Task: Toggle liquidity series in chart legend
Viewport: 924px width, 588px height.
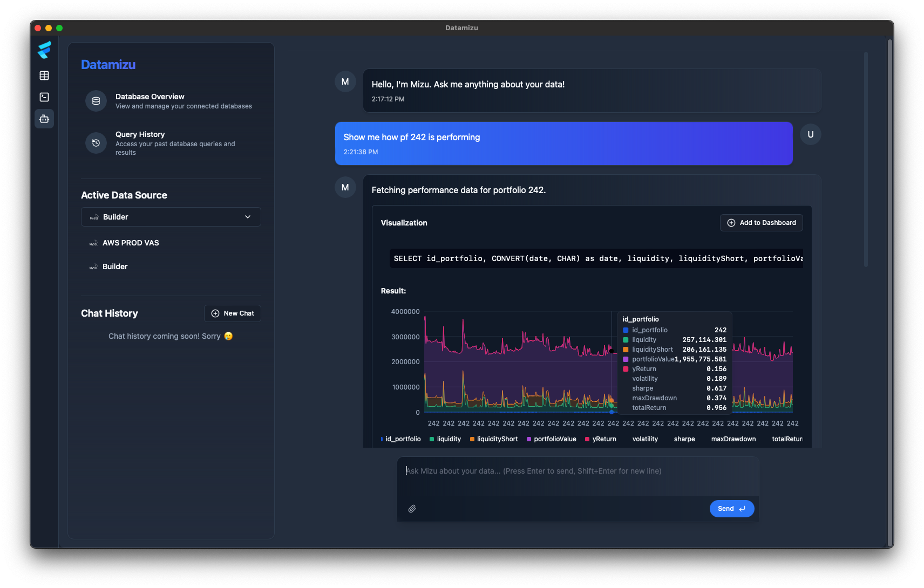Action: pyautogui.click(x=445, y=439)
